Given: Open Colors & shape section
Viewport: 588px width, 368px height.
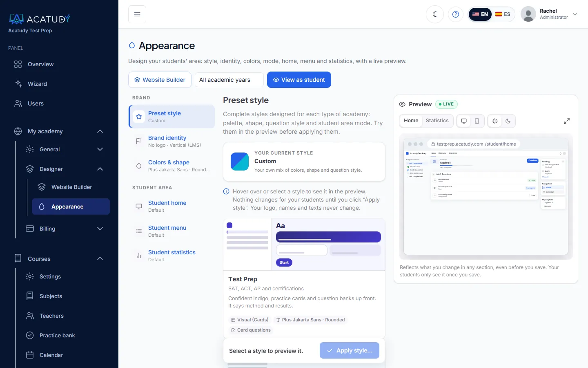Looking at the screenshot, I should [171, 166].
